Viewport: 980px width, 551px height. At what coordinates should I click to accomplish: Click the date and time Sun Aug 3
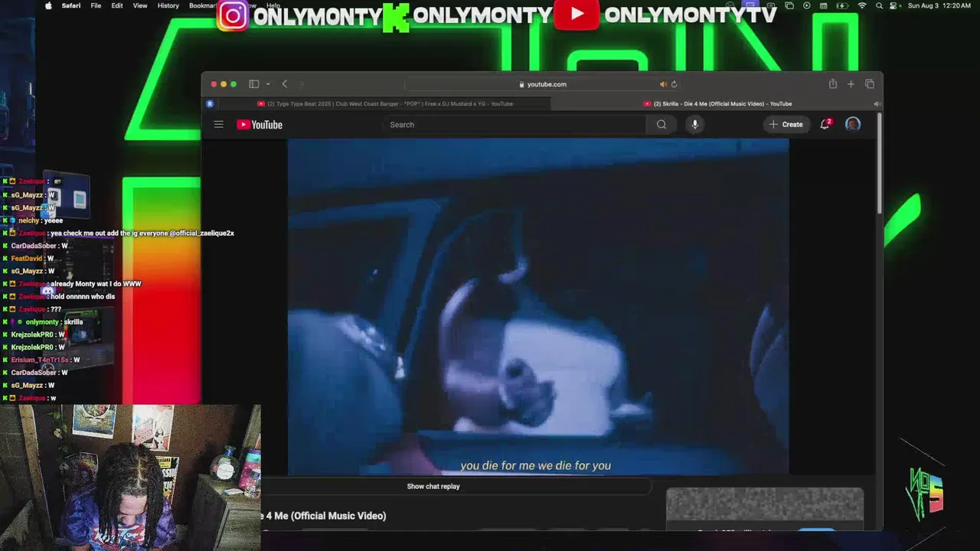[x=940, y=5]
